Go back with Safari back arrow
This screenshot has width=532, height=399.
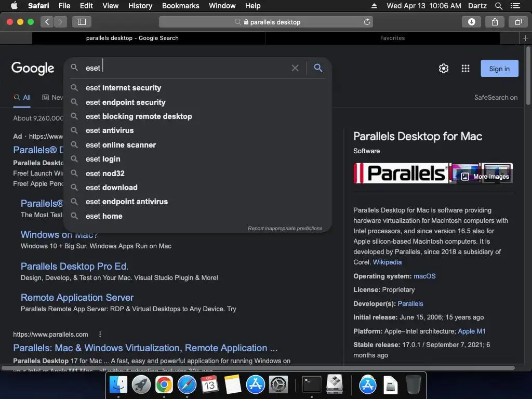tap(47, 22)
